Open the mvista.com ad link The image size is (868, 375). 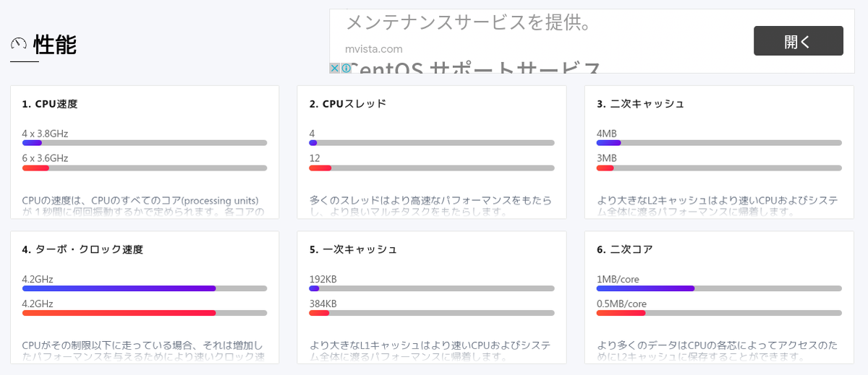[x=374, y=49]
